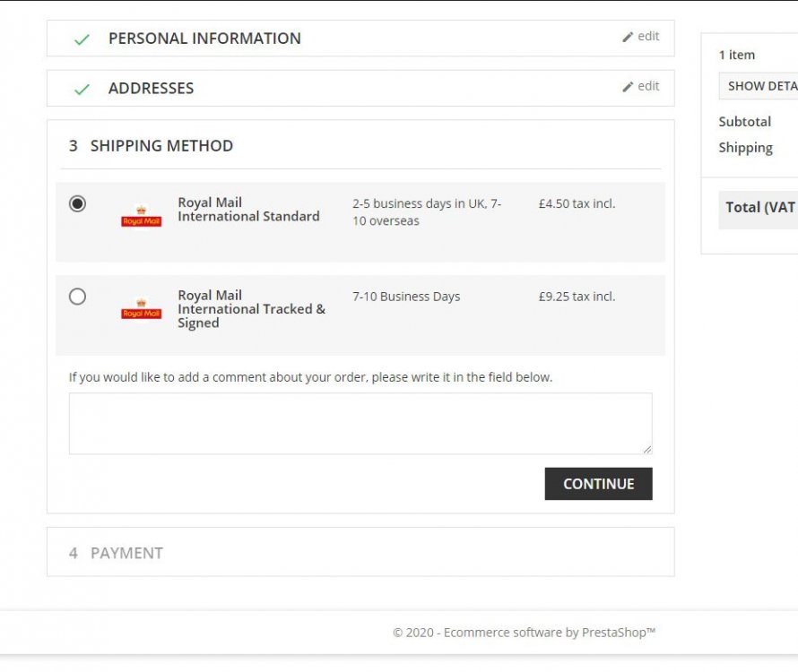Click the Personal Information green checkmark icon

[x=82, y=39]
